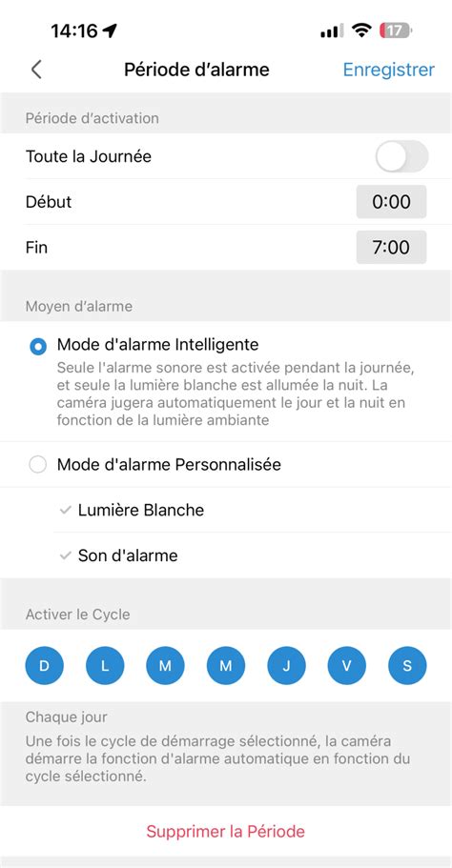Enable the Toute la Journée switch

pyautogui.click(x=402, y=156)
